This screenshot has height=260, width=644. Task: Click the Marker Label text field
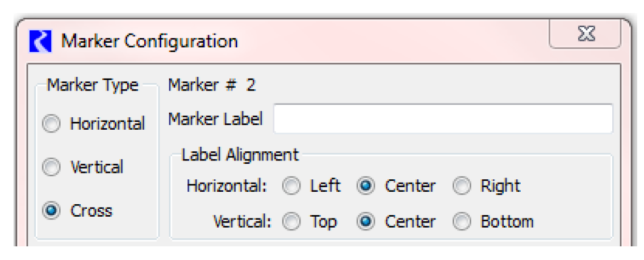pos(443,119)
